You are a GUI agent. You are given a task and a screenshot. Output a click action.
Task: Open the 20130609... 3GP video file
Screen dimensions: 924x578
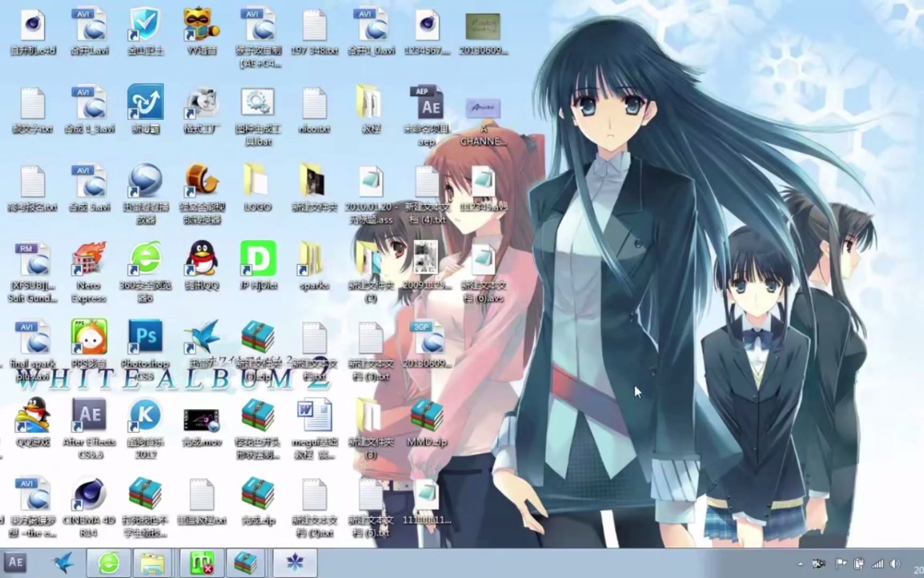pyautogui.click(x=427, y=345)
